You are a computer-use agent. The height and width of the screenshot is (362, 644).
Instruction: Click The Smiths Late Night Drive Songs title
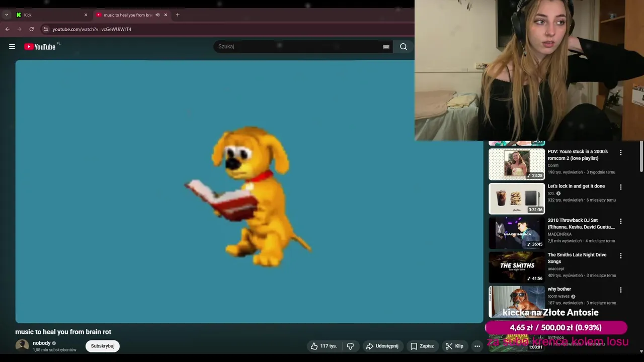pyautogui.click(x=577, y=258)
